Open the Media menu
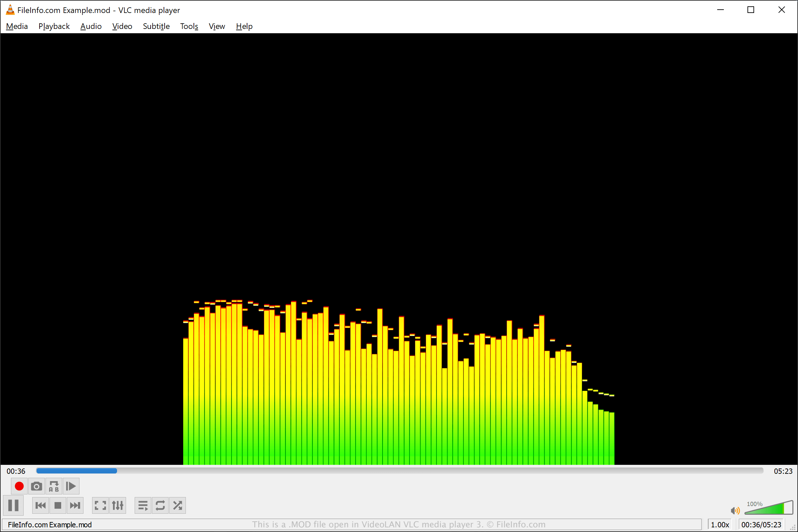 point(16,26)
